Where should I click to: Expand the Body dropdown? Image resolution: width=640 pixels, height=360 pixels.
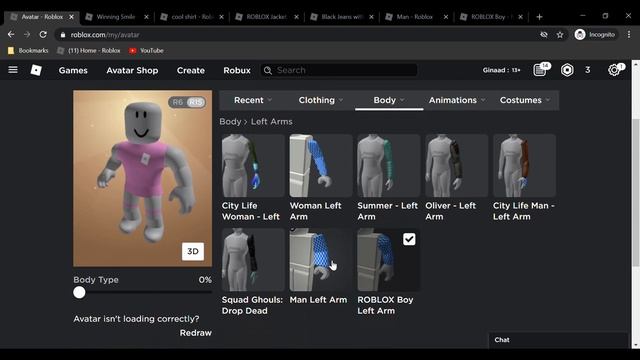point(389,100)
